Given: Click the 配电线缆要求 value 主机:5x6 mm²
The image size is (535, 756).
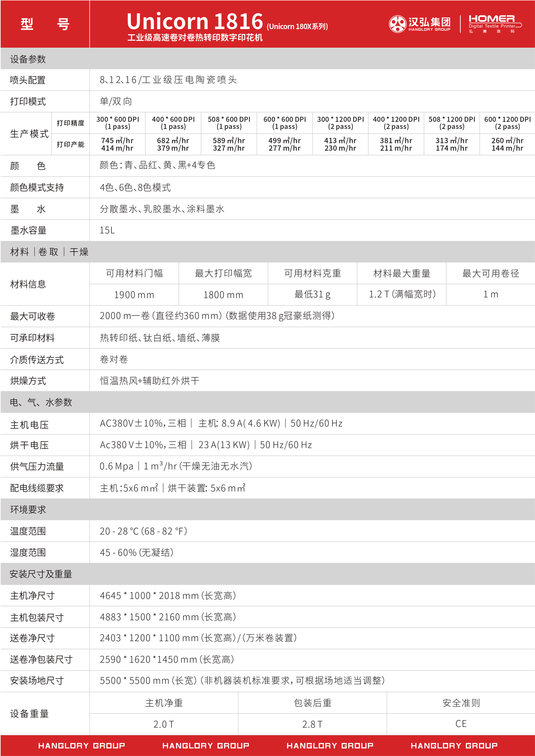Looking at the screenshot, I should click(x=129, y=488).
